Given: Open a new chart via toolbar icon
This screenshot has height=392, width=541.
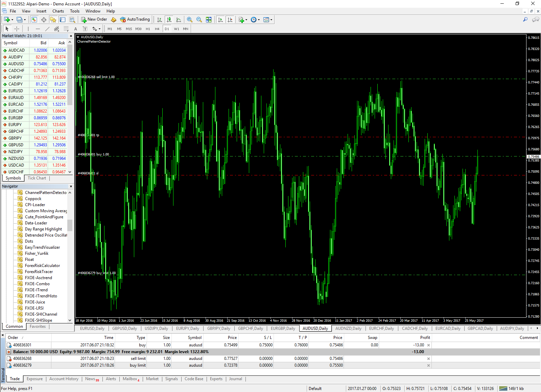Looking at the screenshot, I should [x=7, y=20].
